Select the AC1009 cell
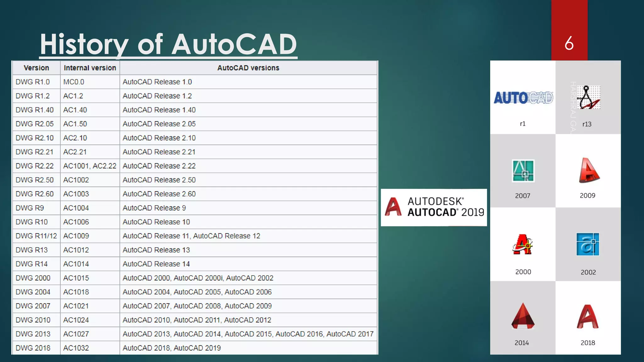 pyautogui.click(x=90, y=236)
